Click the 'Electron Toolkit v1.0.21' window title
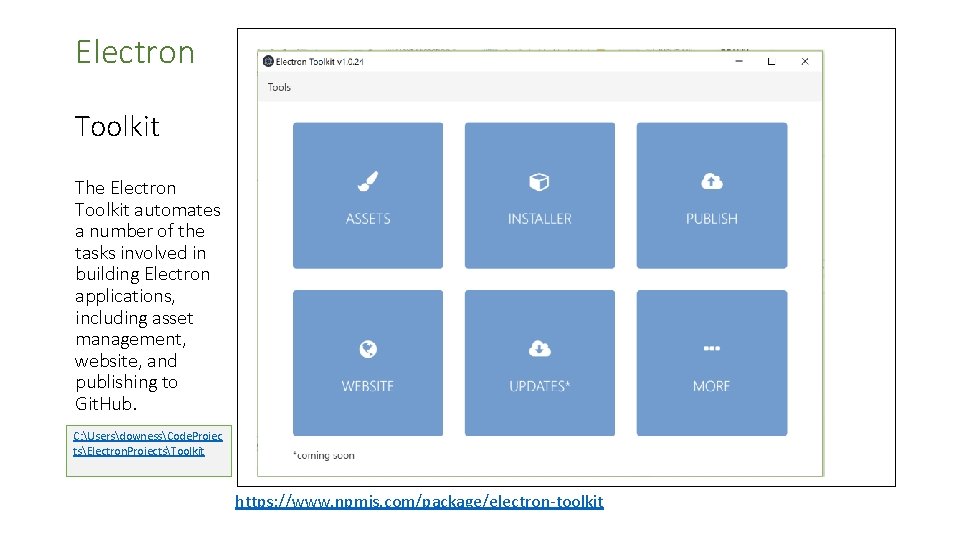Screen dimensions: 960x540 click(320, 61)
